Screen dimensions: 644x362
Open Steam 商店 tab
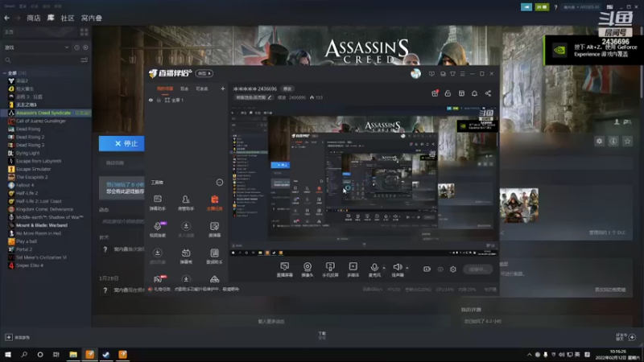click(x=34, y=18)
